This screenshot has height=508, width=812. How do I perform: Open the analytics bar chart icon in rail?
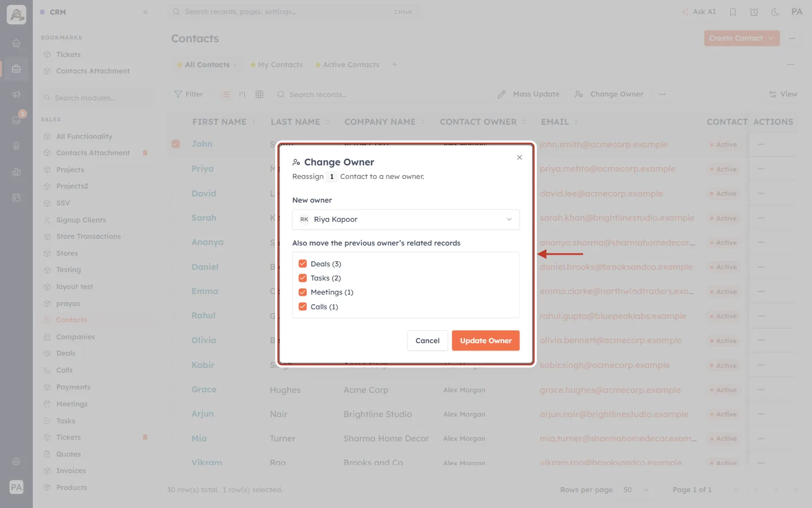click(x=16, y=172)
